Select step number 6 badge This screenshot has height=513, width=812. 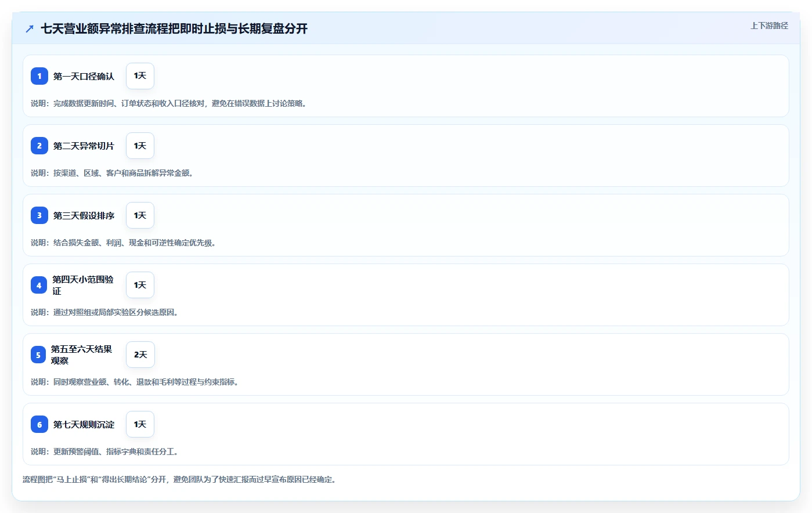pos(39,424)
